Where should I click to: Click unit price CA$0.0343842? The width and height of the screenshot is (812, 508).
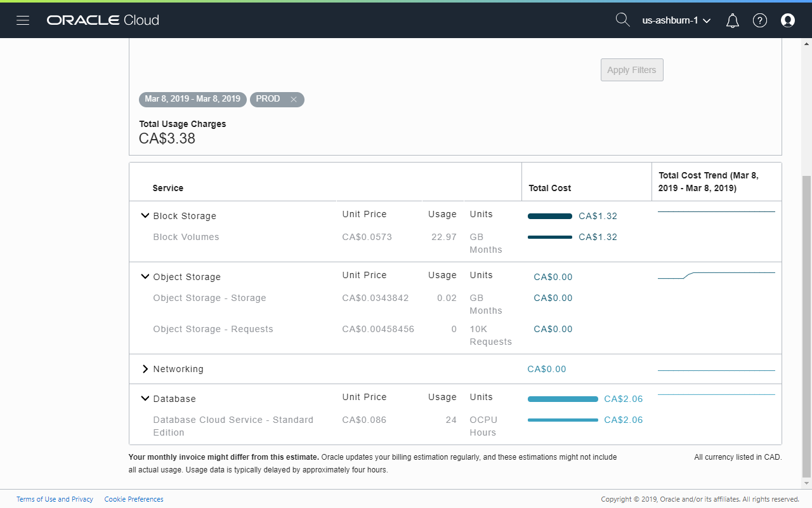click(376, 298)
